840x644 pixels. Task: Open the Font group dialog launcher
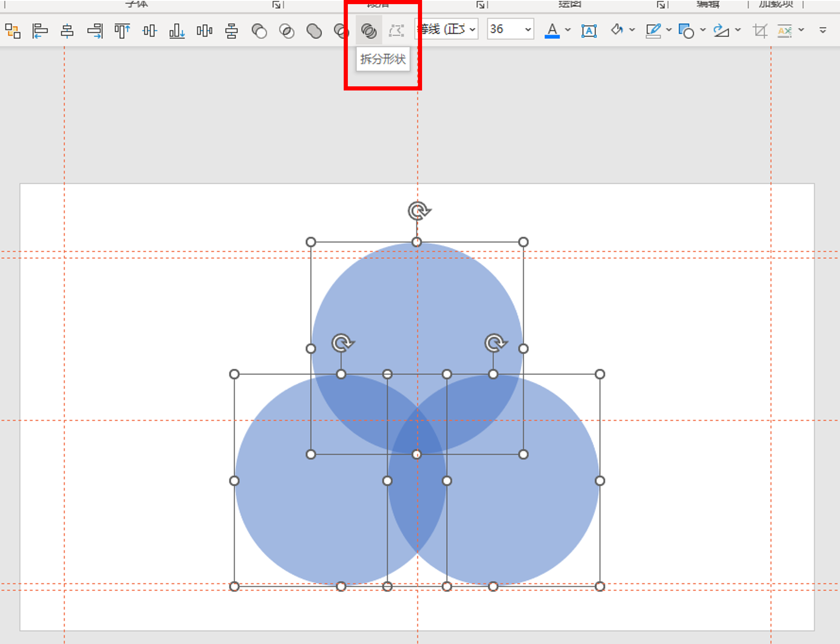277,5
